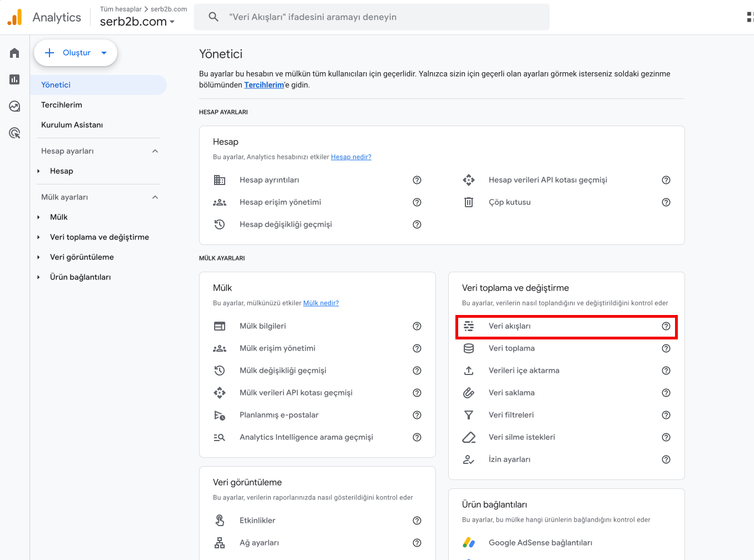Expand the Ürün bağlantıları tree item
Screen dimensions: 754x560
pyautogui.click(x=38, y=277)
